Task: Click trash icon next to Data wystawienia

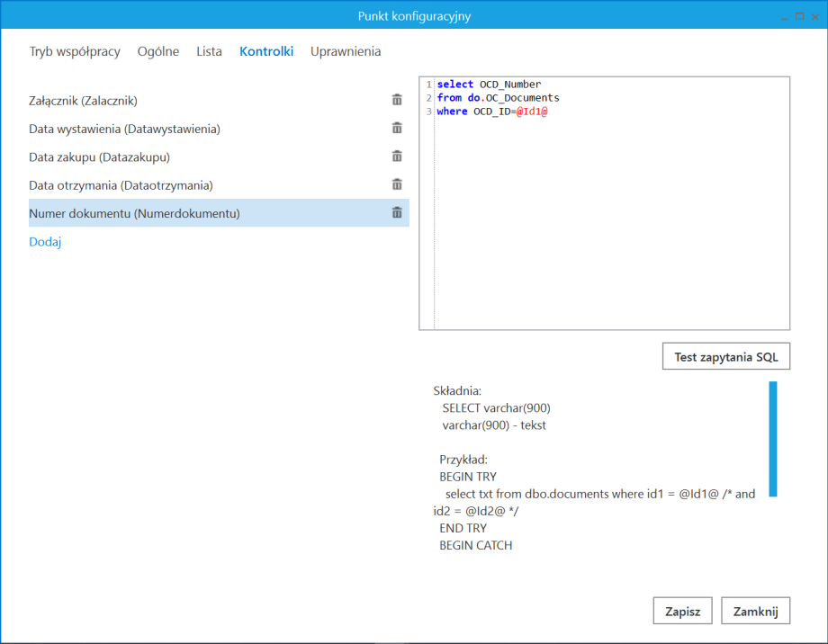Action: click(x=397, y=129)
